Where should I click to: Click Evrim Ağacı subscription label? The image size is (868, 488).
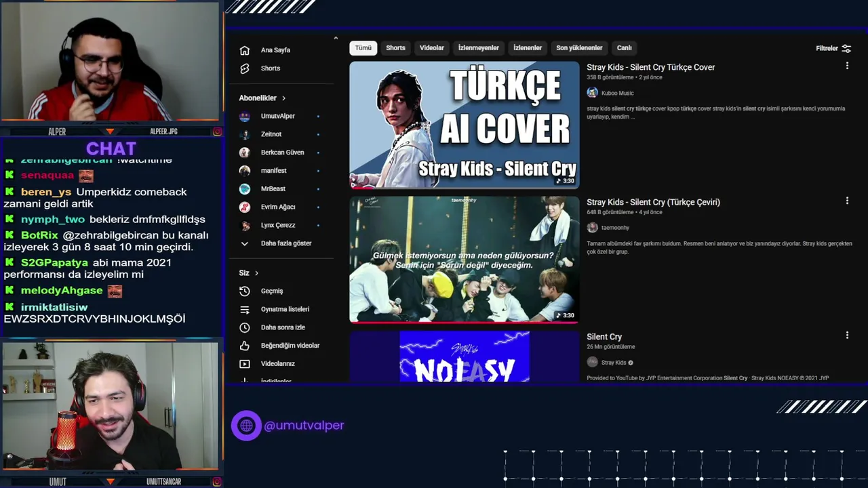(x=278, y=207)
